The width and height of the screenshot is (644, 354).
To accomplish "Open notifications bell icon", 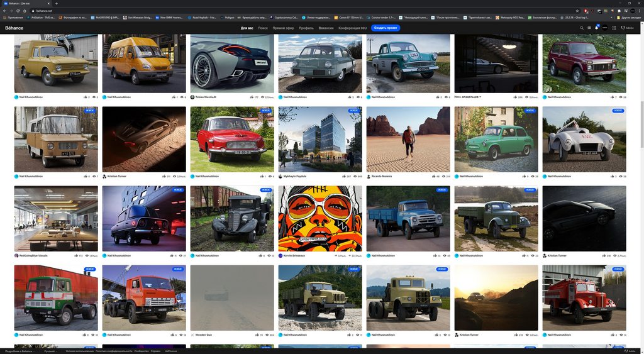I will pyautogui.click(x=596, y=28).
